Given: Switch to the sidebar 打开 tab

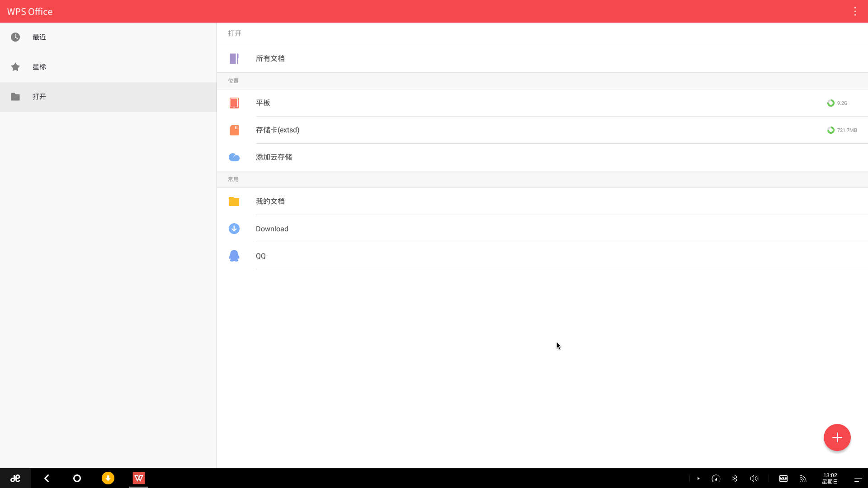Looking at the screenshot, I should pos(108,97).
